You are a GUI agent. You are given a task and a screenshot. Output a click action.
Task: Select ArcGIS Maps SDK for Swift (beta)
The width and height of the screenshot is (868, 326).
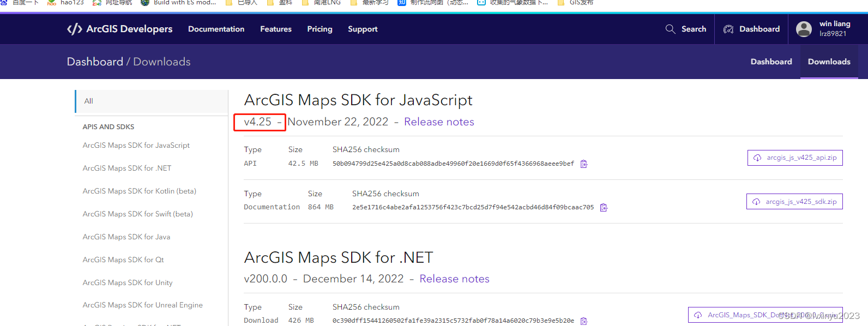138,214
